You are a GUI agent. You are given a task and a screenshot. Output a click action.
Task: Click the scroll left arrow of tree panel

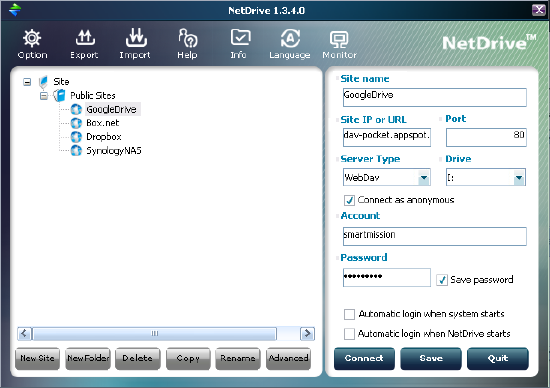24,334
